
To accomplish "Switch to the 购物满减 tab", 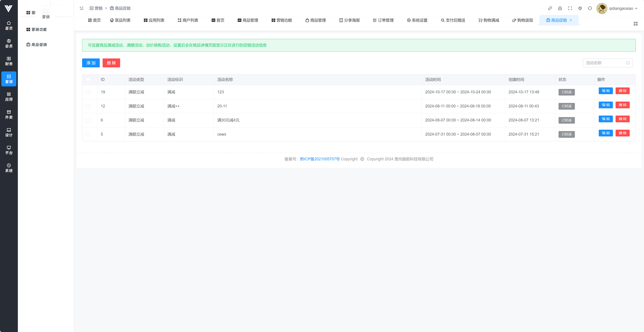I will click(x=489, y=20).
